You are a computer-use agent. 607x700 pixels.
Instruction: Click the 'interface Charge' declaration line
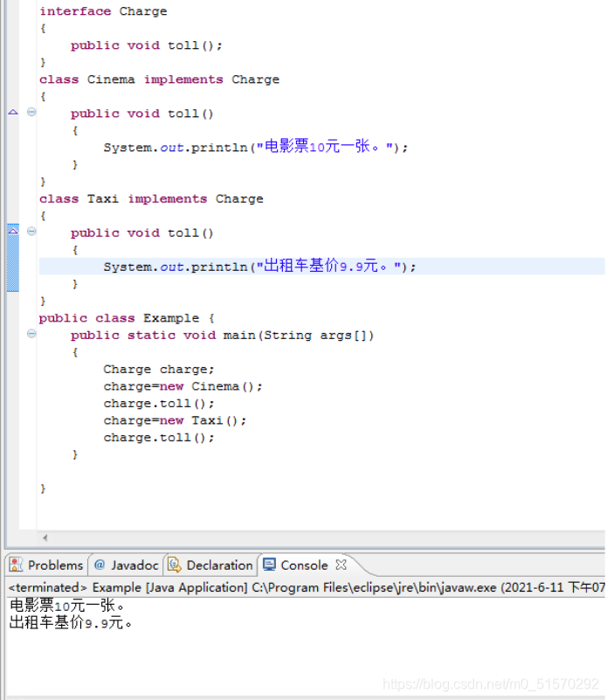(103, 11)
